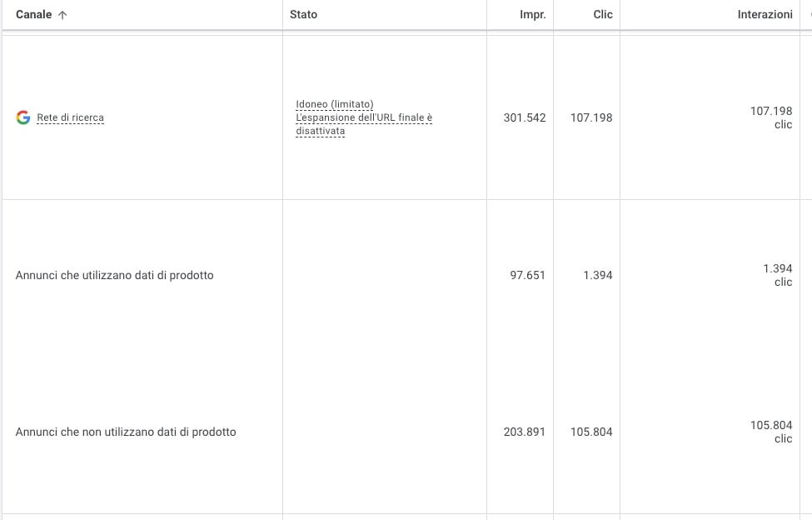
Task: Click the 203.891 impressions cell
Action: [525, 432]
